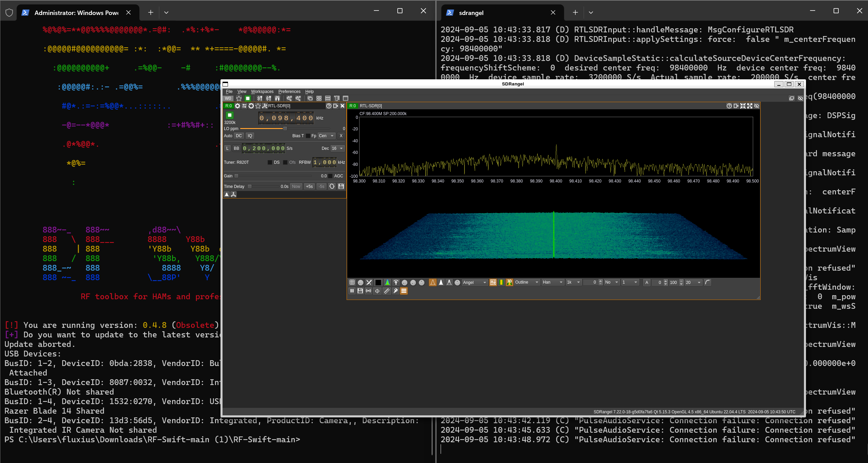The width and height of the screenshot is (868, 463).
Task: Click the add Tx device icon
Action: [x=269, y=98]
